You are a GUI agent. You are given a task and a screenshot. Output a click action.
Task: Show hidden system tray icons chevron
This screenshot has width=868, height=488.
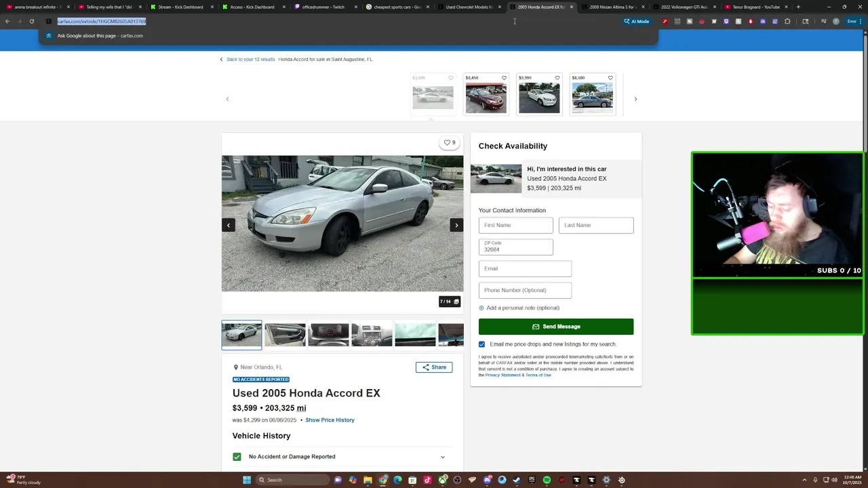click(x=804, y=480)
